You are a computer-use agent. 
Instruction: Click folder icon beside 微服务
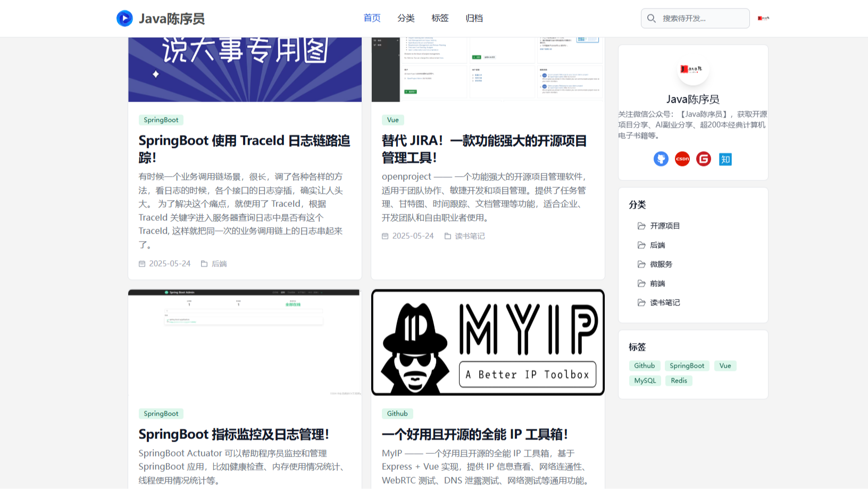[641, 264]
